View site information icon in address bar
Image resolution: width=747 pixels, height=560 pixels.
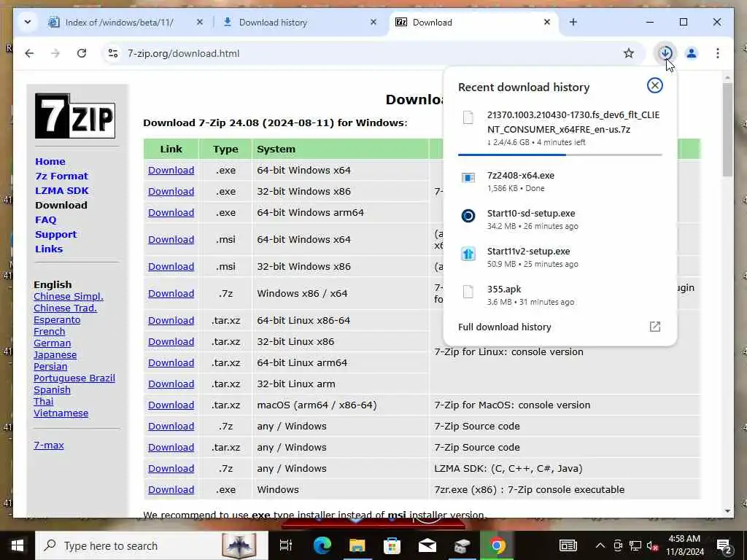(x=113, y=53)
